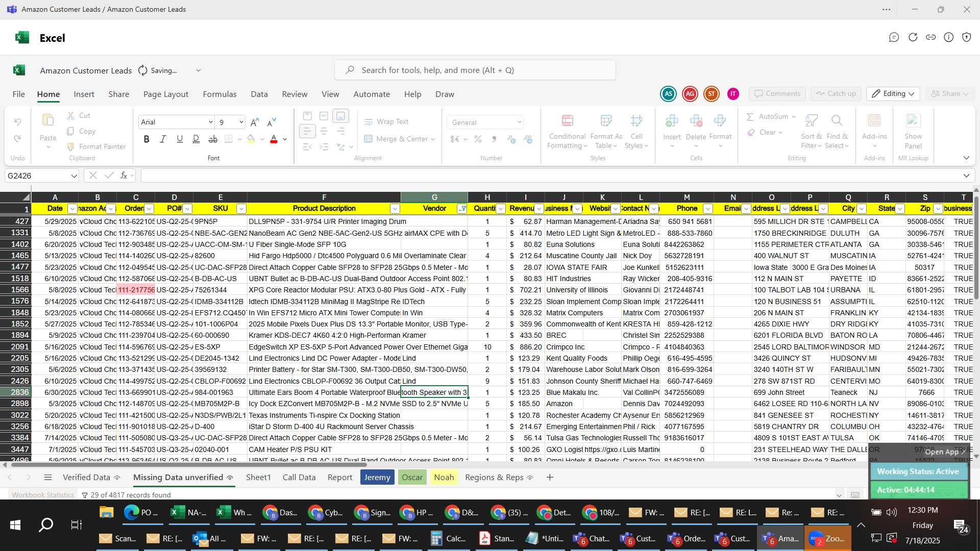Screen dimensions: 980x551
Task: Open font size dropdown
Action: pyautogui.click(x=241, y=122)
